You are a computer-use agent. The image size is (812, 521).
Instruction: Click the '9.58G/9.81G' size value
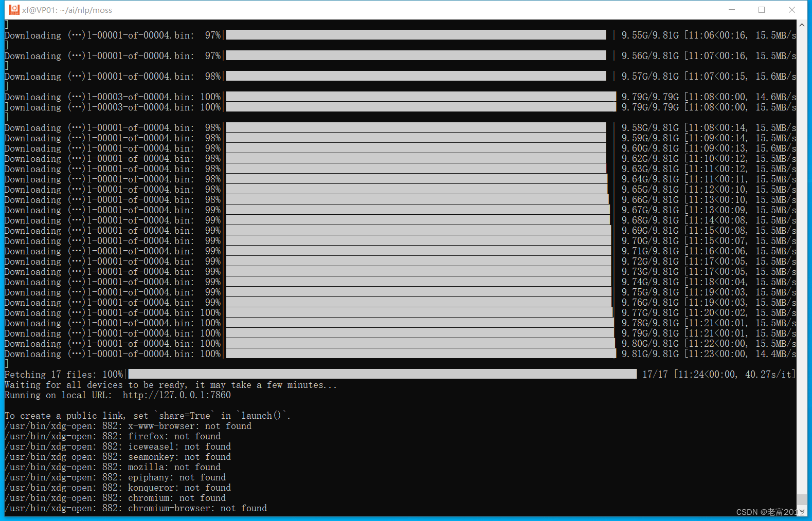point(650,128)
